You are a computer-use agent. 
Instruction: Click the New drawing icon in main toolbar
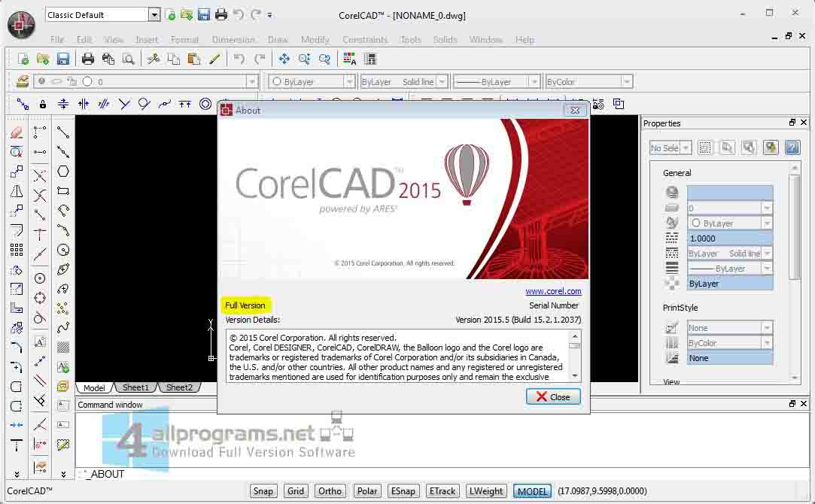click(23, 59)
